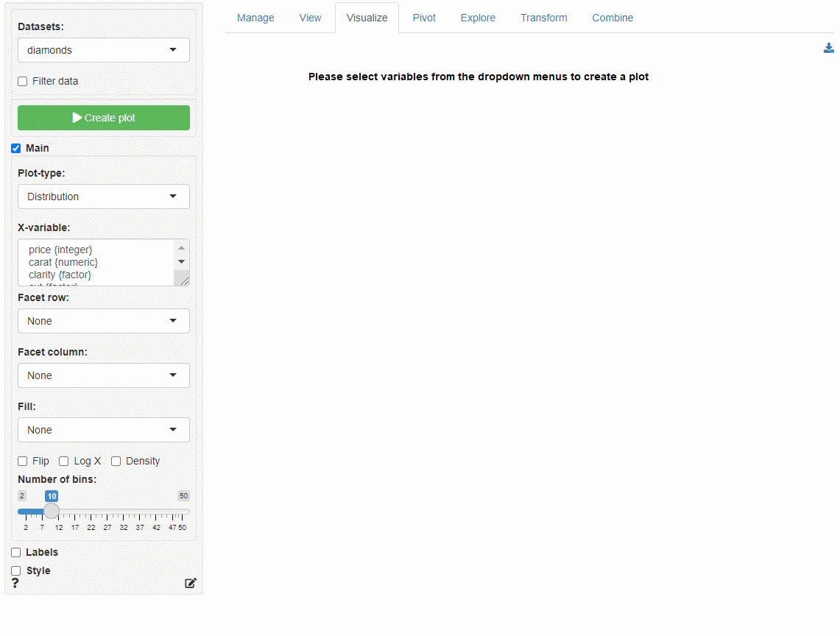Image resolution: width=840 pixels, height=636 pixels.
Task: Click the download plot icon
Action: pos(829,49)
